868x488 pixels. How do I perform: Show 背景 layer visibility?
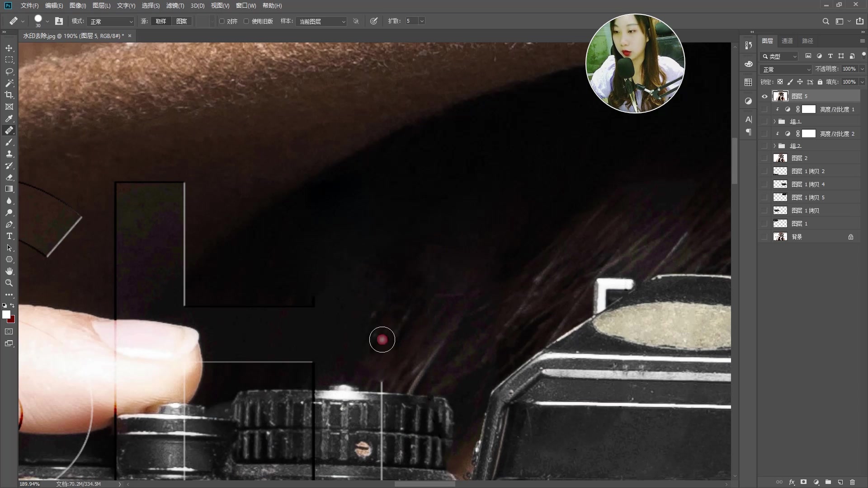764,237
